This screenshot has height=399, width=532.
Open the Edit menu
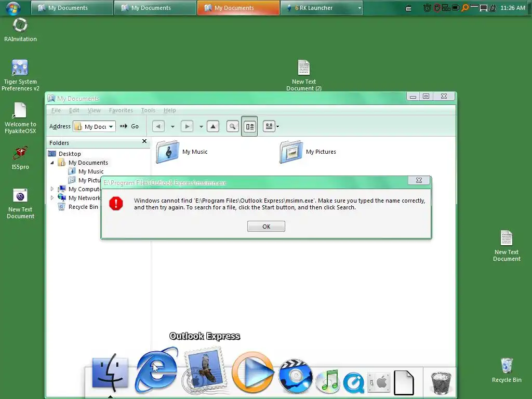click(74, 110)
